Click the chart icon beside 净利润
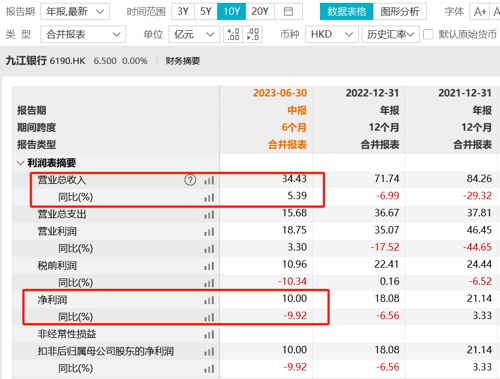 [x=209, y=300]
